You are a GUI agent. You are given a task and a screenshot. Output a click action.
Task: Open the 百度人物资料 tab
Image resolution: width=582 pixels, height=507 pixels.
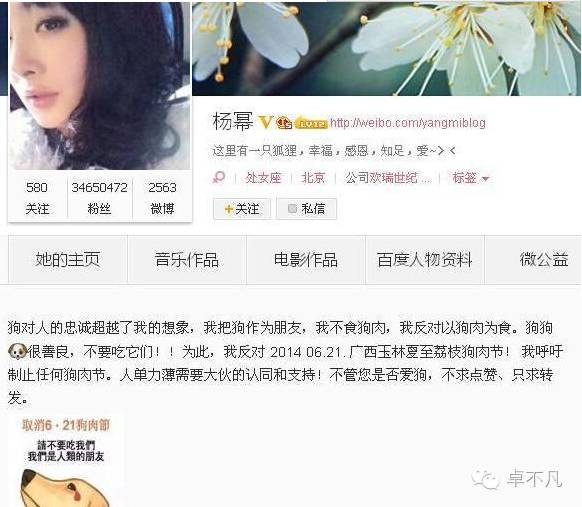[x=425, y=259]
